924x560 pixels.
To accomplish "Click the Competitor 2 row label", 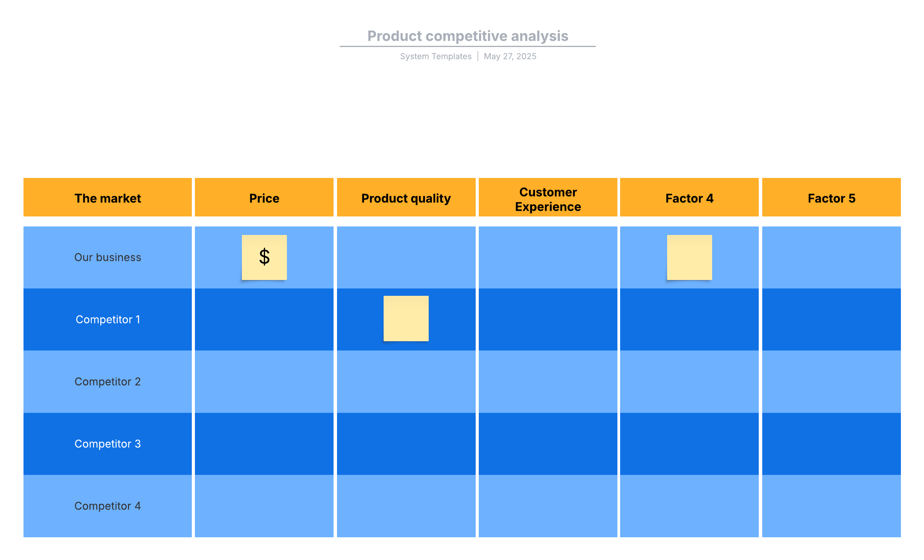I will tap(107, 382).
